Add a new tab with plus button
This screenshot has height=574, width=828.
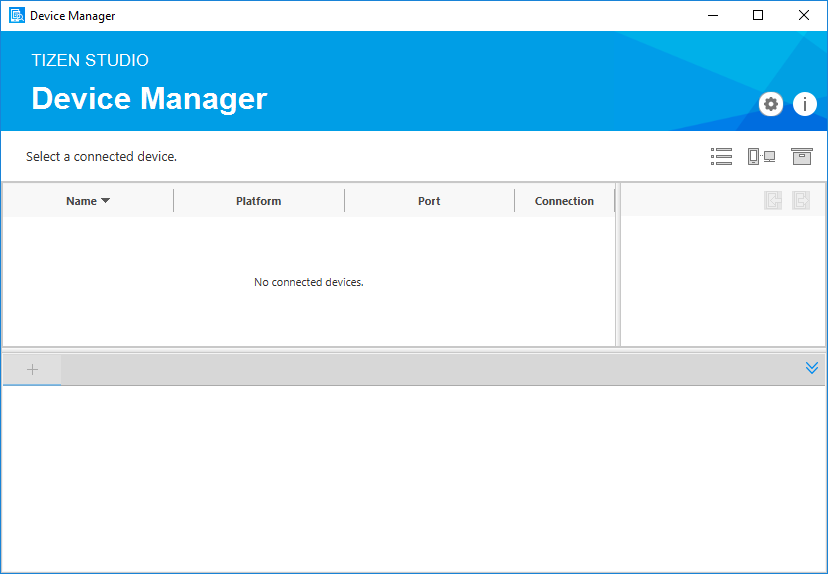[32, 370]
